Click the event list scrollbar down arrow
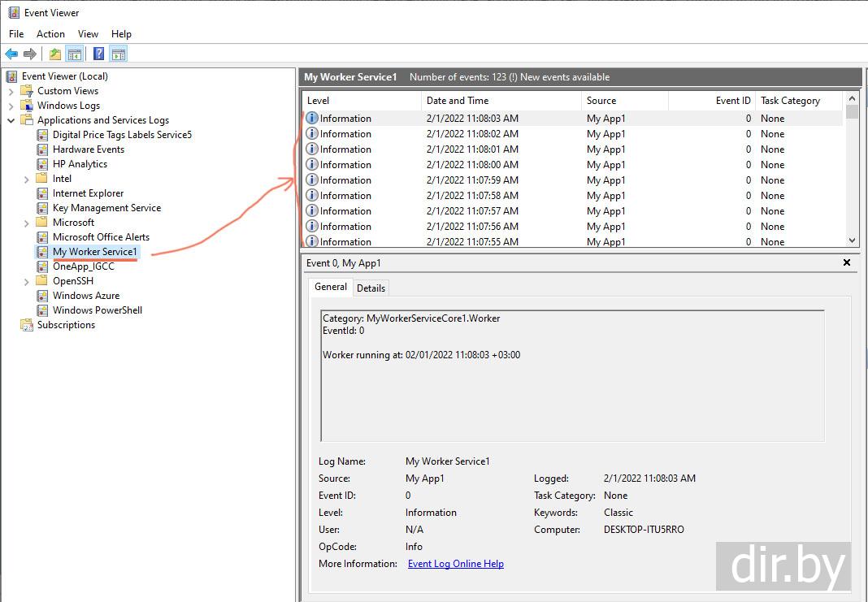 click(852, 240)
